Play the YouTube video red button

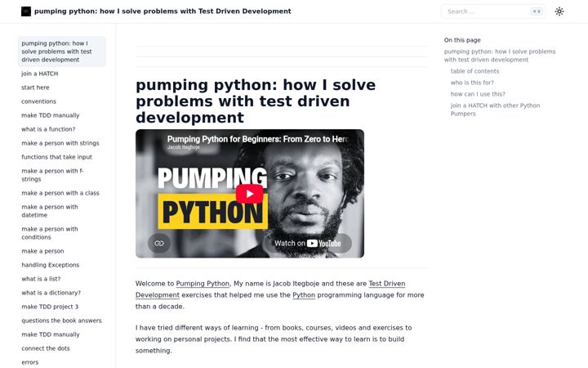[250, 194]
